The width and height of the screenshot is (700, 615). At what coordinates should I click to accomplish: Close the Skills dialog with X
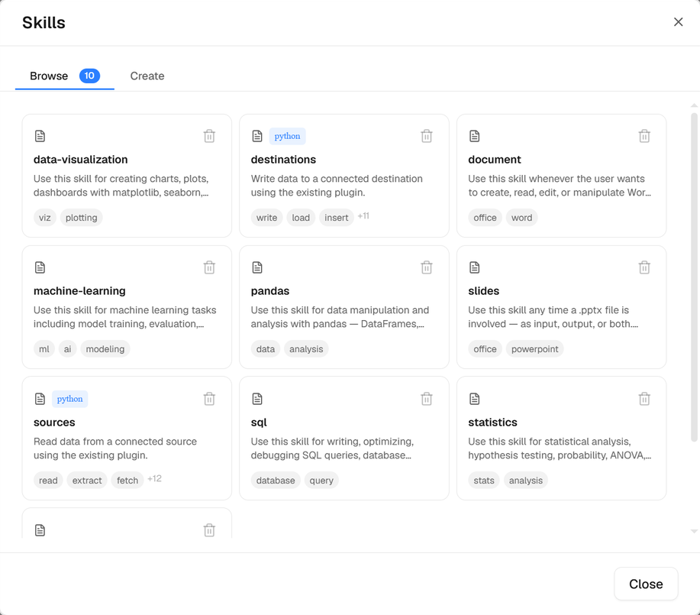tap(678, 22)
